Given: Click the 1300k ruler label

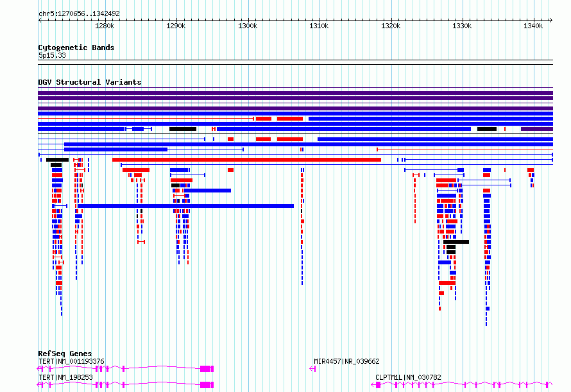Looking at the screenshot, I should 248,26.
